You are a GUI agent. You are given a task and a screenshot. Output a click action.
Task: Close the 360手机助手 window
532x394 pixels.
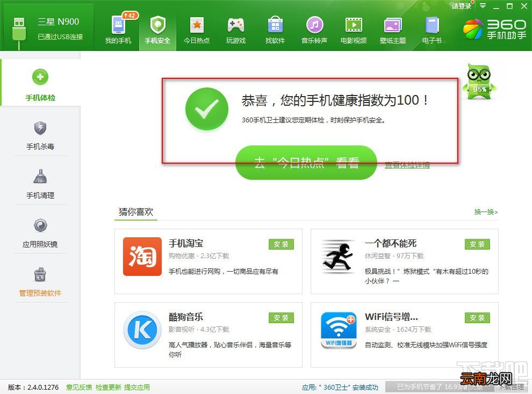click(x=524, y=6)
